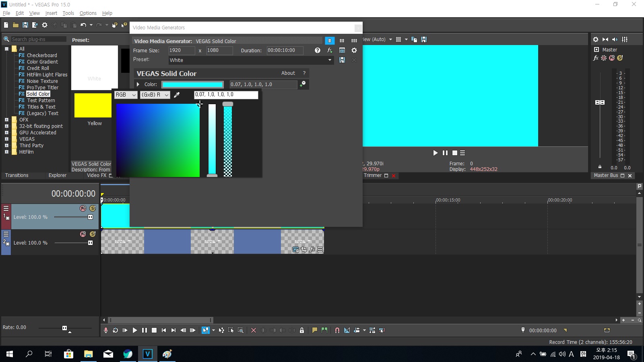This screenshot has height=362, width=644.
Task: Open the (GxB) R channel dropdown
Action: (155, 95)
